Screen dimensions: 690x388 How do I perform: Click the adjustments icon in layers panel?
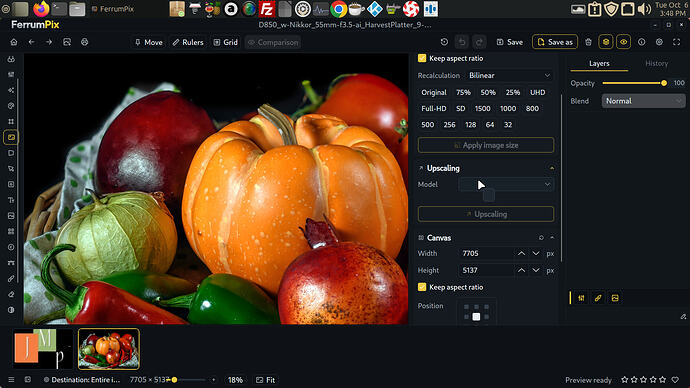pos(581,298)
